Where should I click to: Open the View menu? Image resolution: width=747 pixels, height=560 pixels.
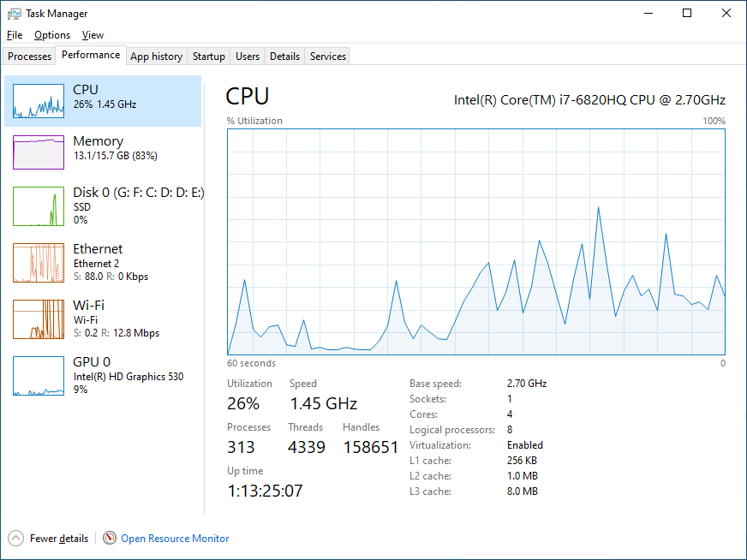(x=93, y=35)
